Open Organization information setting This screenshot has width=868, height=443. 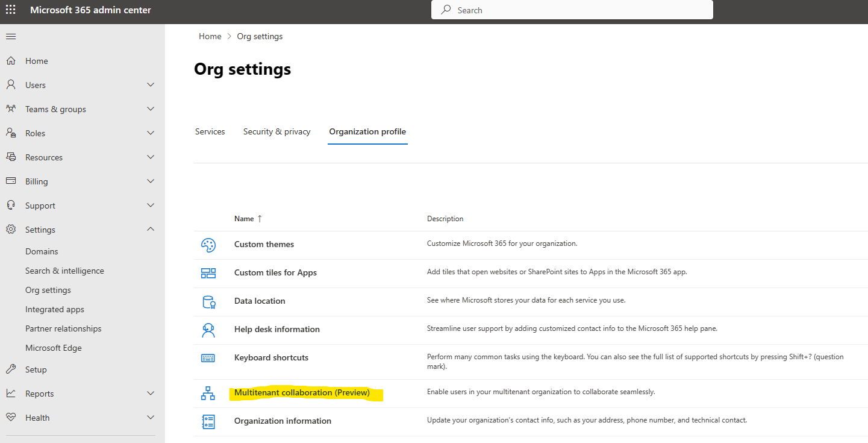[283, 421]
